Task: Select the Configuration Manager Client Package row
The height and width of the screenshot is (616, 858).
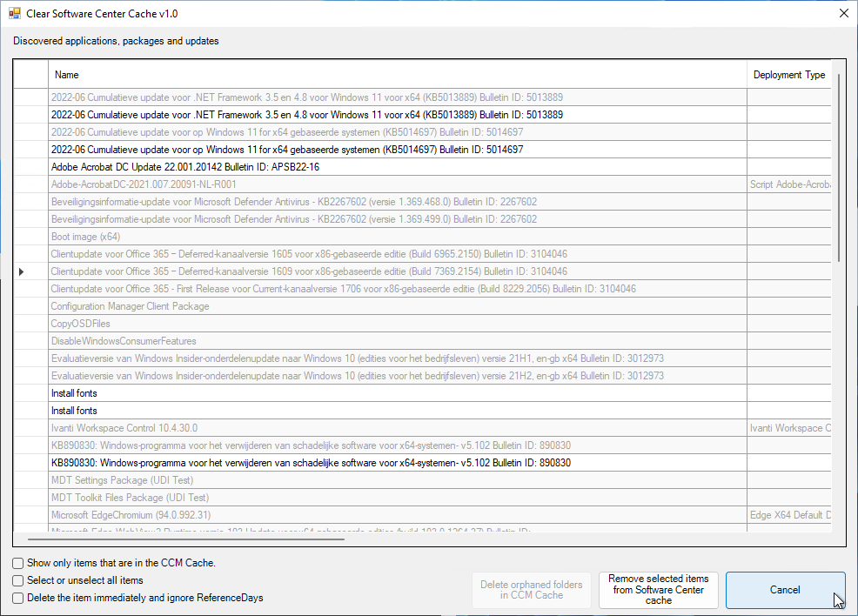Action: point(130,306)
